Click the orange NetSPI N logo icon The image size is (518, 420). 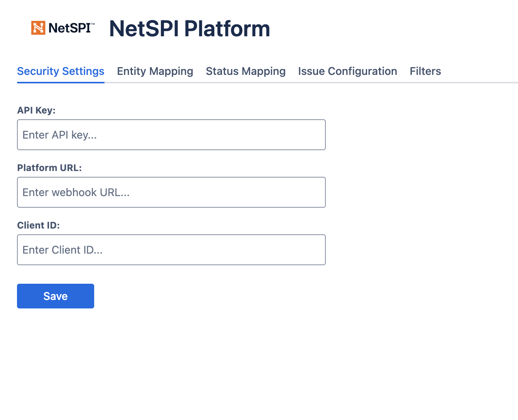click(x=38, y=28)
